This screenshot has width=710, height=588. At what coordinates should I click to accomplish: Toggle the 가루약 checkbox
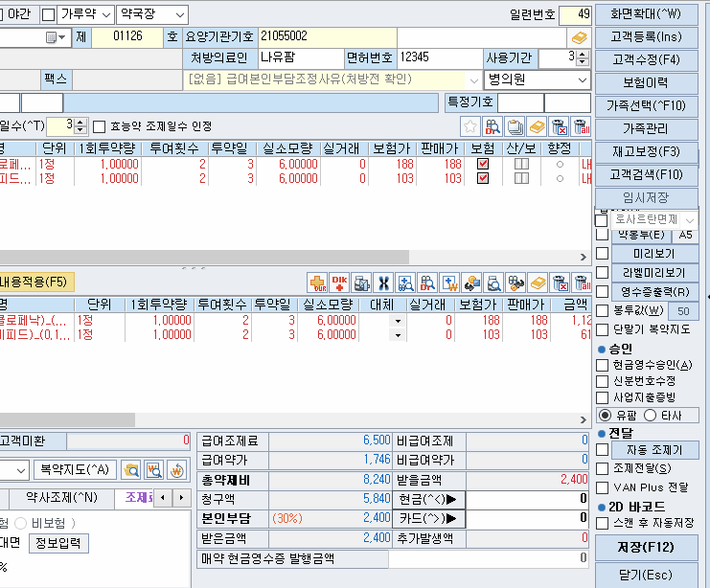[49, 15]
